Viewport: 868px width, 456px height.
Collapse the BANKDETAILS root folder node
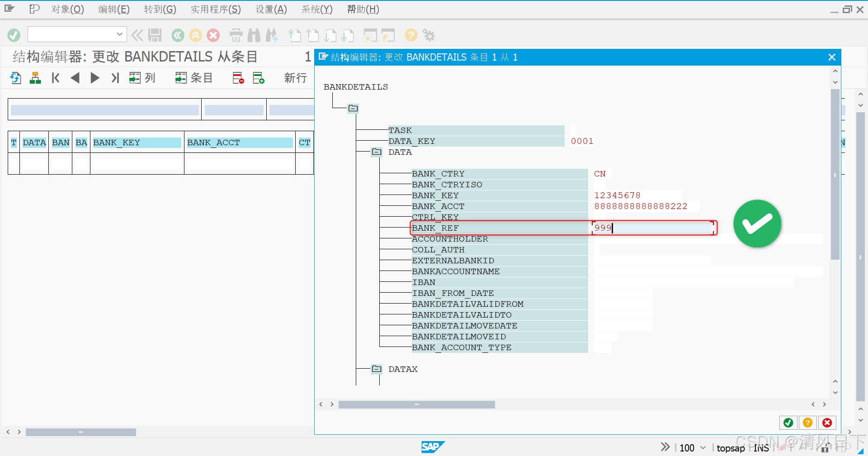coord(353,108)
